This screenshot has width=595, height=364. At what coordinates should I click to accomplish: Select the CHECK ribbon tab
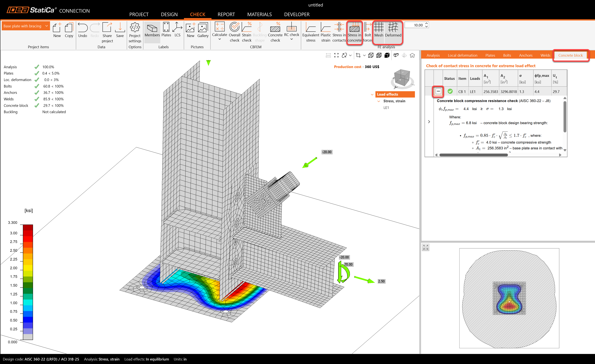pyautogui.click(x=197, y=14)
